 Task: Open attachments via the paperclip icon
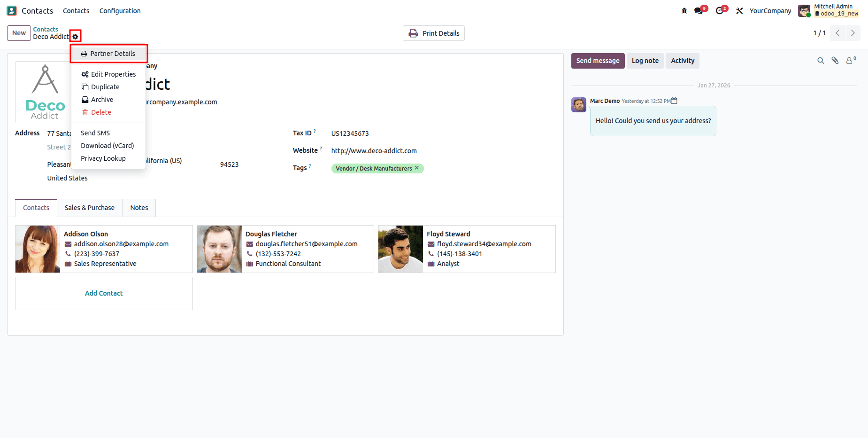[835, 61]
